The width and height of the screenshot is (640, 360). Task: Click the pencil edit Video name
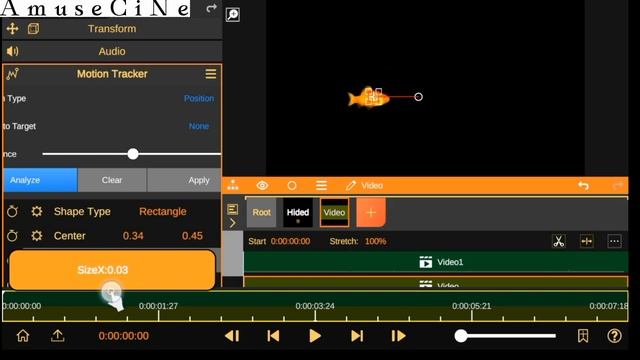coord(351,186)
